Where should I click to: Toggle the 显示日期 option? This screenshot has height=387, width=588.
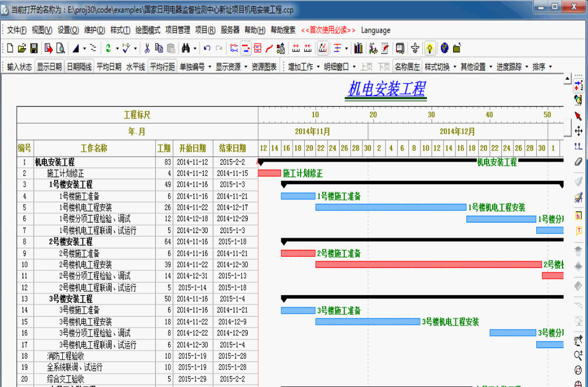49,67
